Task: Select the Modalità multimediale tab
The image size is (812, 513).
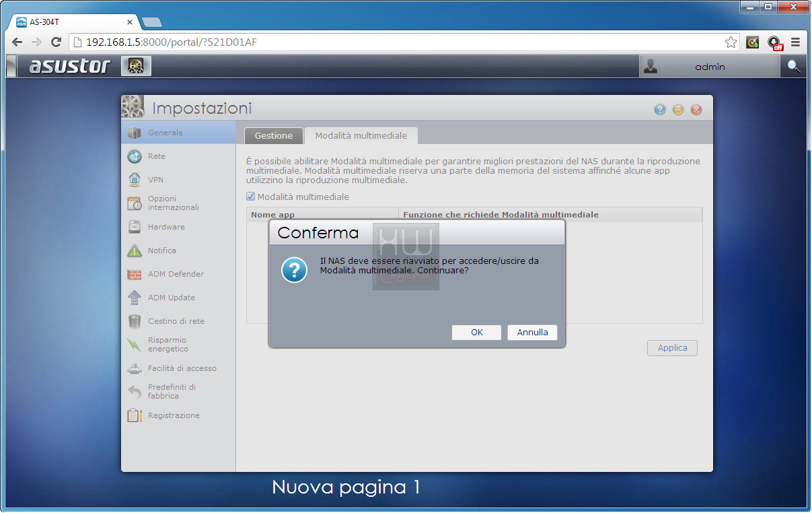Action: coord(361,135)
